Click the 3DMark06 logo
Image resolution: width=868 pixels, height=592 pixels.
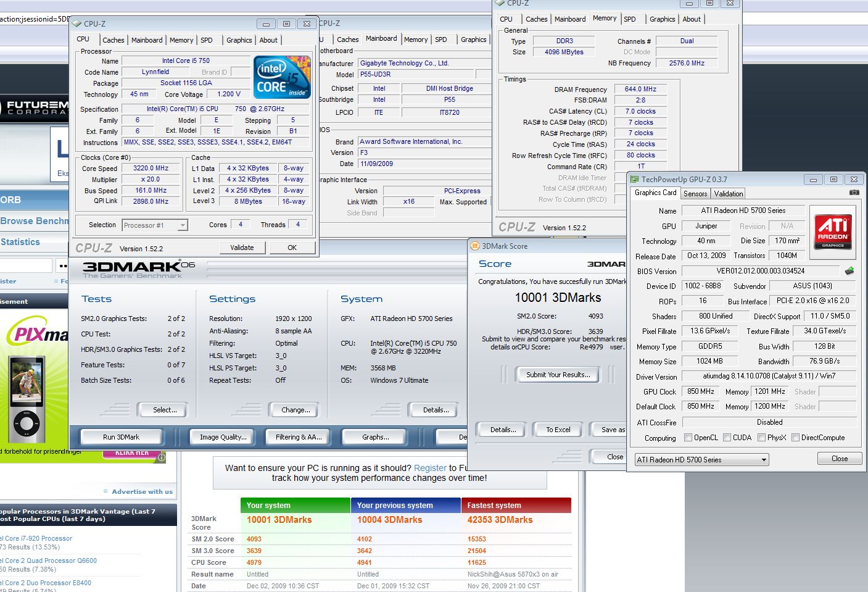[x=139, y=268]
